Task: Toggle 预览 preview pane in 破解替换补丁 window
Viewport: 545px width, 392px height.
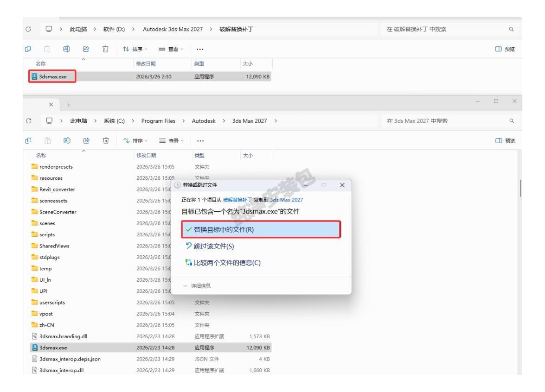Action: (505, 49)
